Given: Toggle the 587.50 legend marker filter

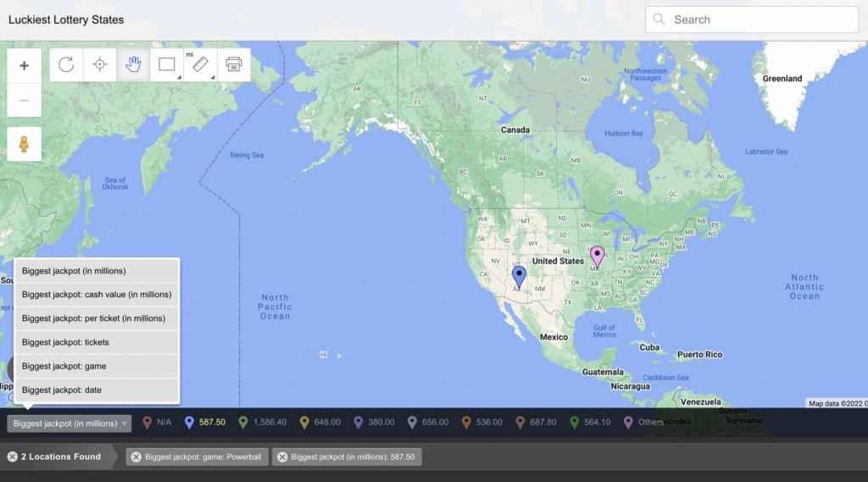Looking at the screenshot, I should [205, 422].
